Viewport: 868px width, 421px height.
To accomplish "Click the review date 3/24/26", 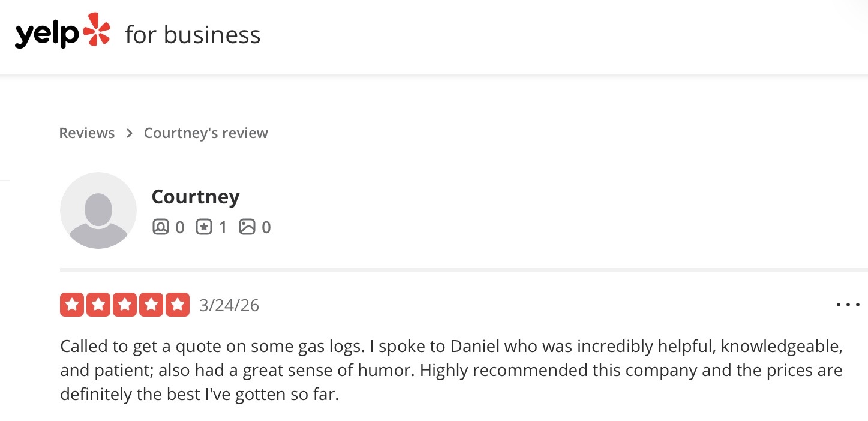I will (x=229, y=306).
